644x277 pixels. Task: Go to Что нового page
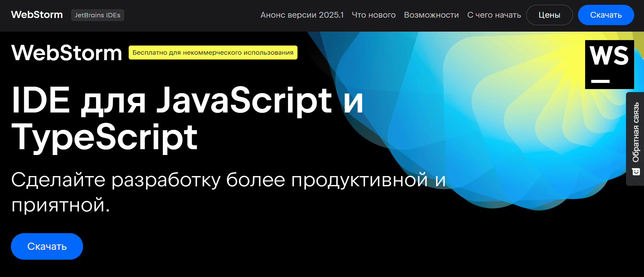point(373,15)
